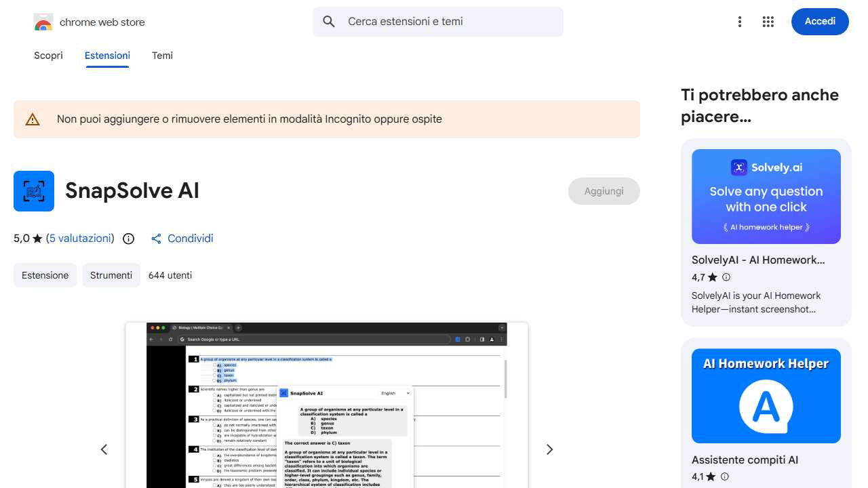
Task: Click the disabled Aggiungi button
Action: (604, 191)
